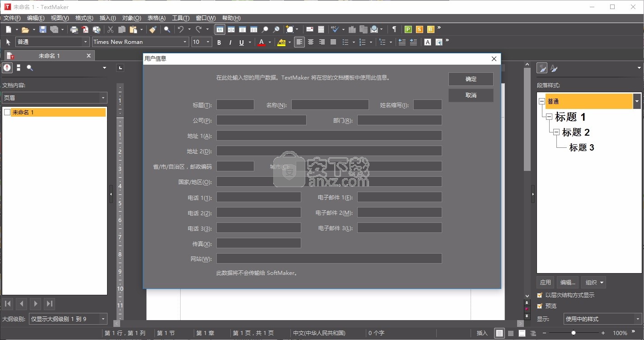Open the 插入(I) menu
The height and width of the screenshot is (340, 644).
click(107, 18)
